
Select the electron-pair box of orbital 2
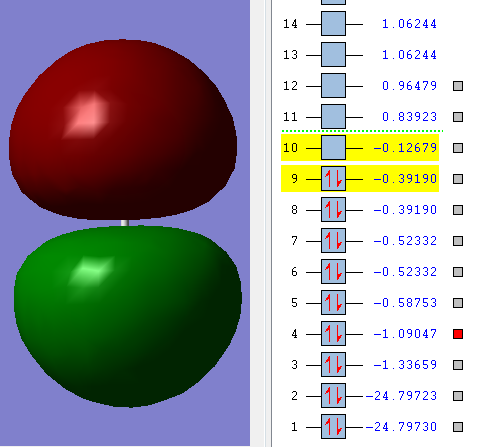pos(333,396)
